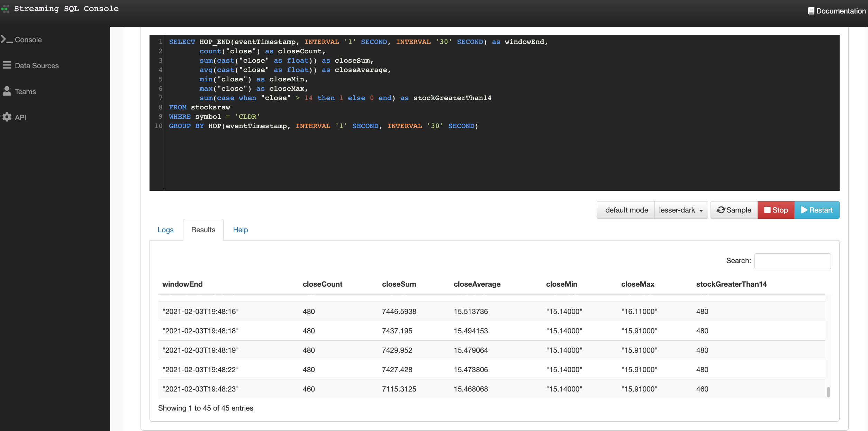868x431 pixels.
Task: Click the Console terminal prompt icon
Action: (7, 39)
